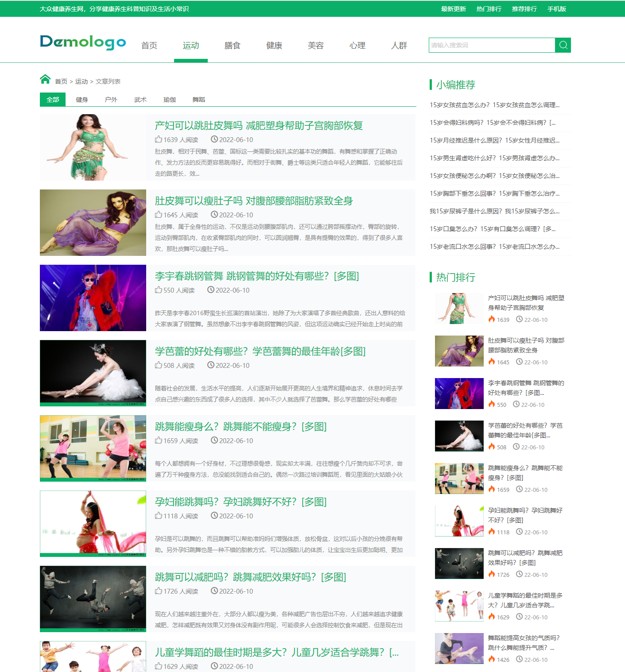Click sidebar thumbnail for 舞蹈能提高女孩的气质吗
This screenshot has height=672, width=625.
(x=459, y=649)
